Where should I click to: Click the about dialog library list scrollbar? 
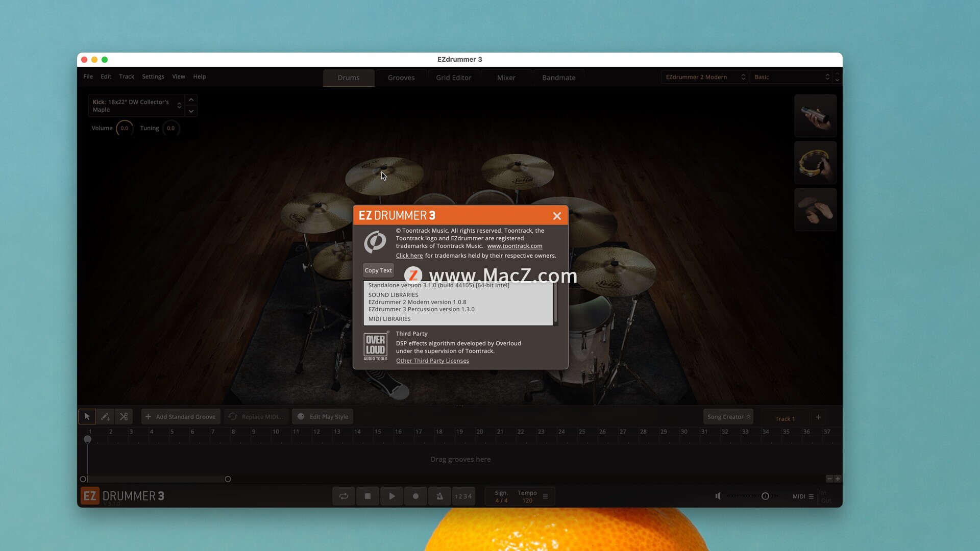click(555, 303)
